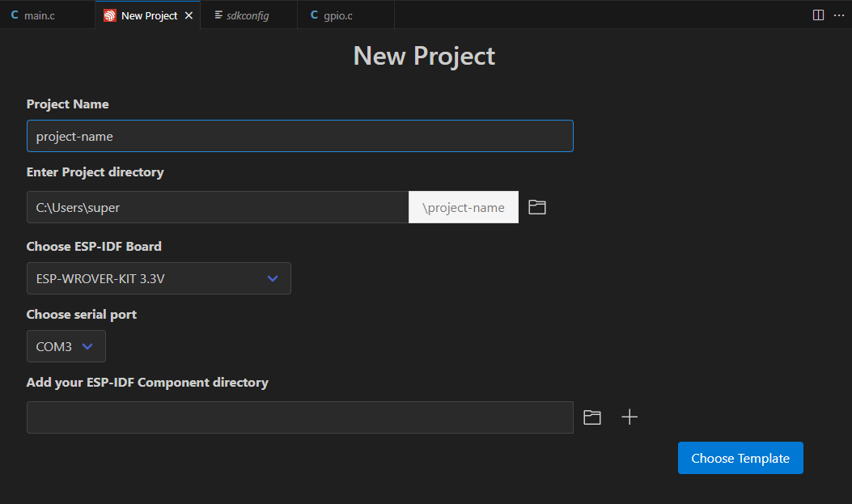Browse for an ESP-IDF component directory folder

point(591,417)
